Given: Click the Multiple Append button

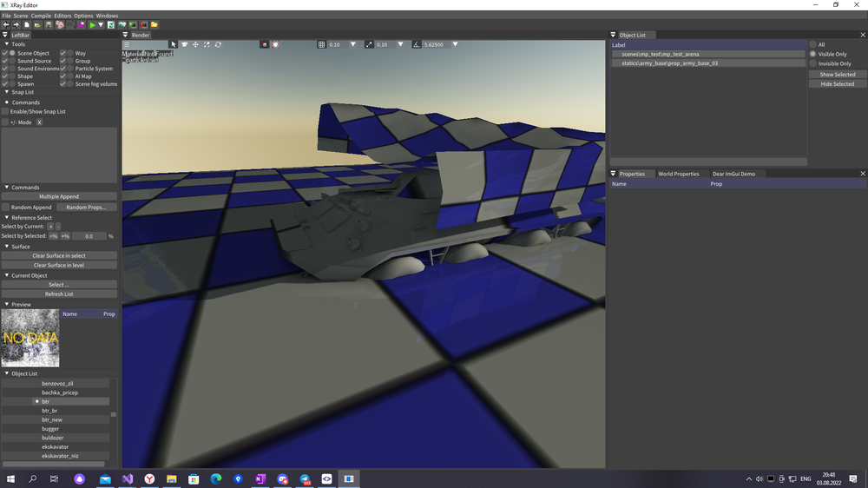Looking at the screenshot, I should (59, 196).
